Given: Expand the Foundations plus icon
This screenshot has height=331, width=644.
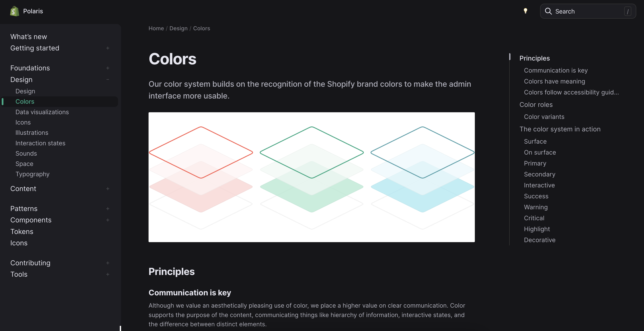Looking at the screenshot, I should point(108,68).
